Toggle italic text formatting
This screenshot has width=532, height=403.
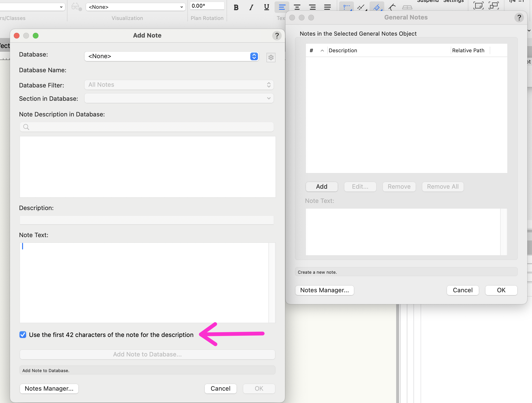coord(251,7)
